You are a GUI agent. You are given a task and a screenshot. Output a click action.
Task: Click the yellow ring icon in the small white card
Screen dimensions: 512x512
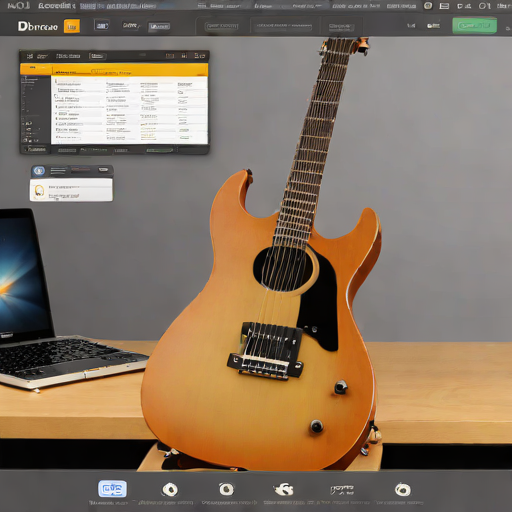[39, 191]
